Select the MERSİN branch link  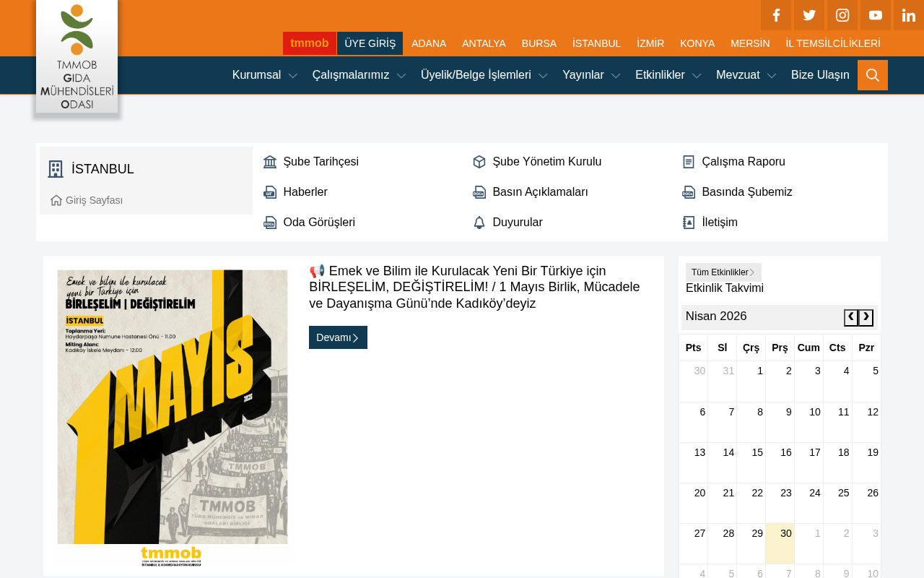pyautogui.click(x=750, y=43)
